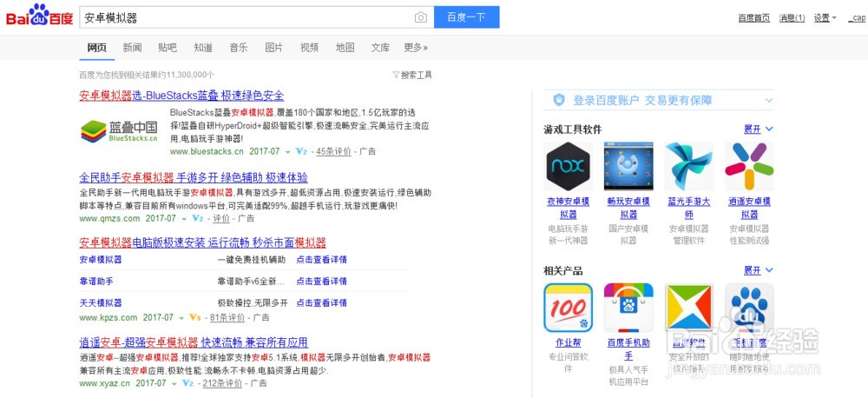Screen dimensions: 868x398
Task: Click the www.qmzs.com URL text
Action: tap(109, 218)
